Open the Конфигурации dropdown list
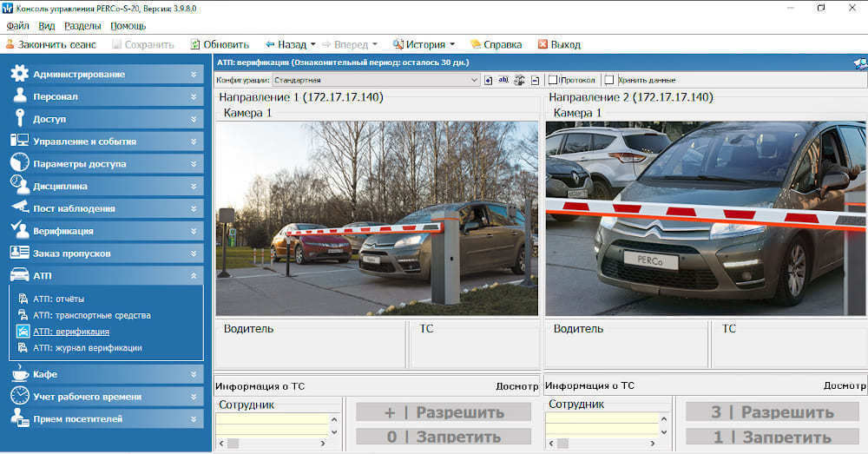 [474, 80]
